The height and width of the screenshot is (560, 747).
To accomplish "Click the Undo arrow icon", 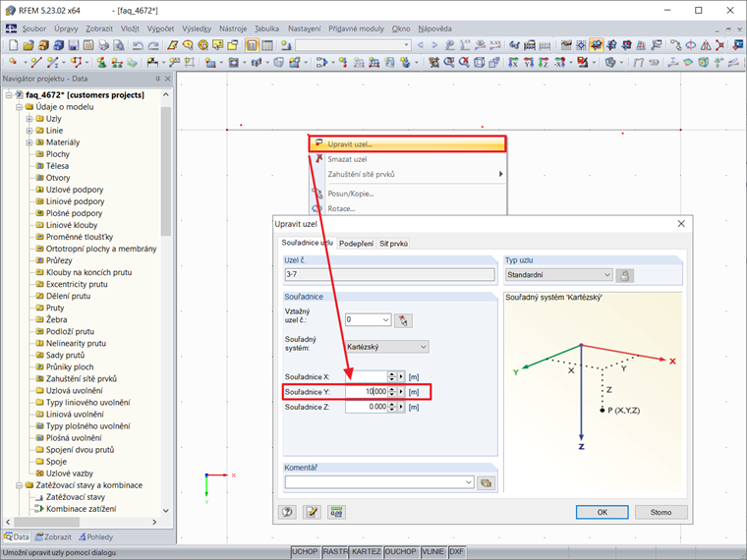I will [x=138, y=46].
